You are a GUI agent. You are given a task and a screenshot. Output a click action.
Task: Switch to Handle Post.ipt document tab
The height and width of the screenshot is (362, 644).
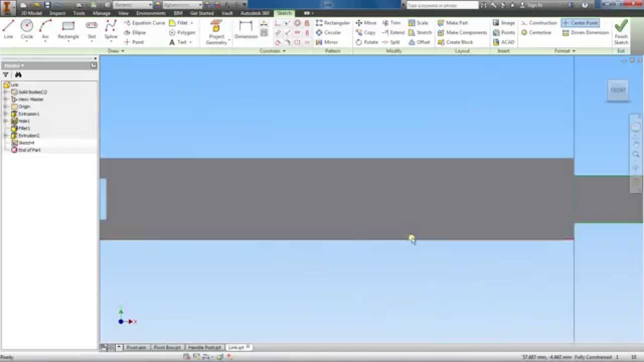coord(205,347)
